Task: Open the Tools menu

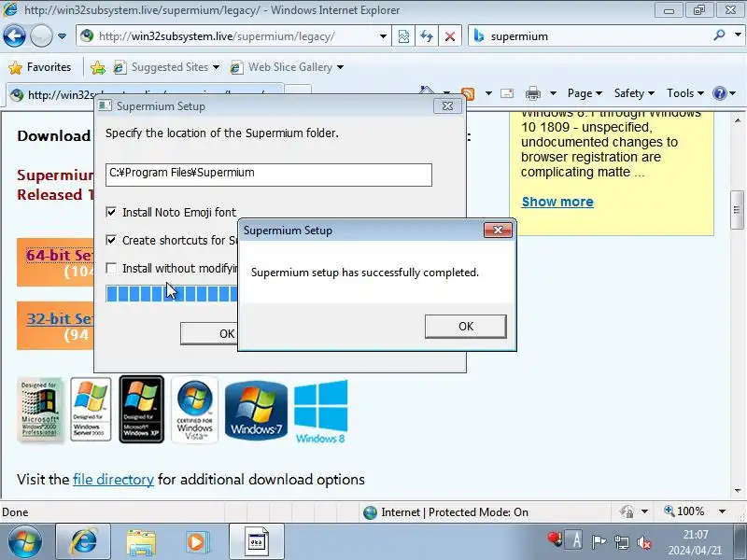Action: pos(684,93)
